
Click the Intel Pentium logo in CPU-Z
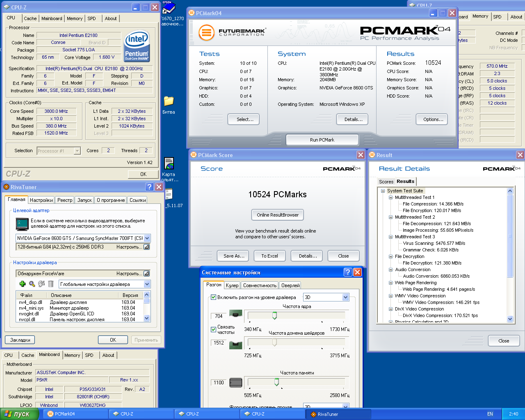137,47
